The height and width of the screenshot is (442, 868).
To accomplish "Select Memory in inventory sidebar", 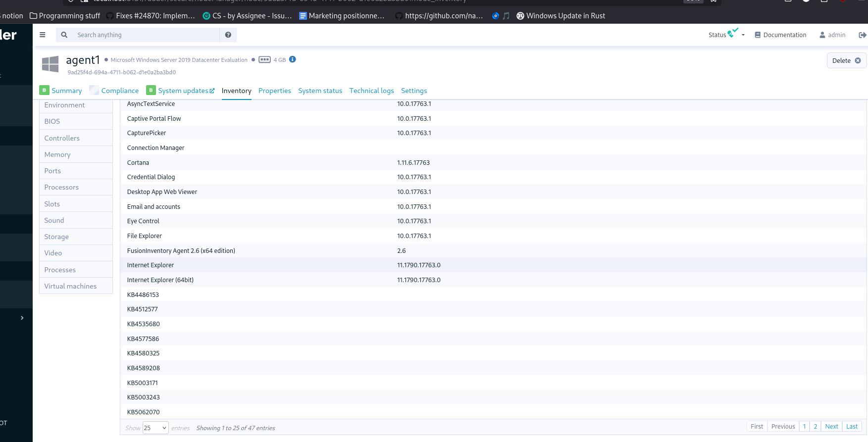I will [x=76, y=154].
